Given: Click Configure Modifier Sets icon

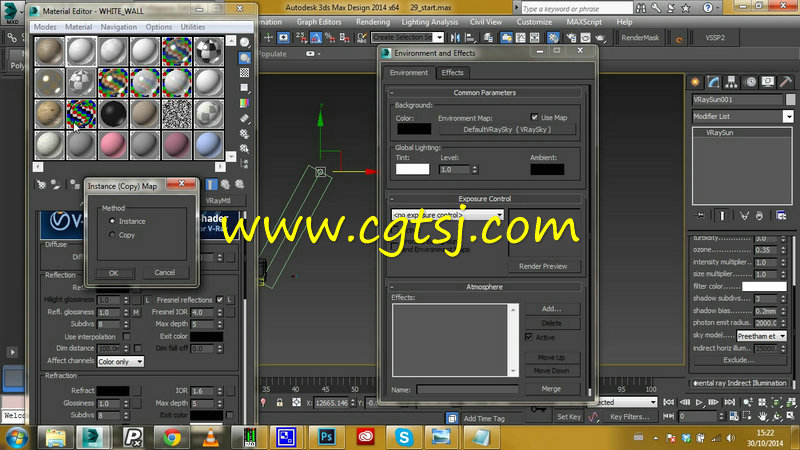Looking at the screenshot, I should click(x=781, y=215).
